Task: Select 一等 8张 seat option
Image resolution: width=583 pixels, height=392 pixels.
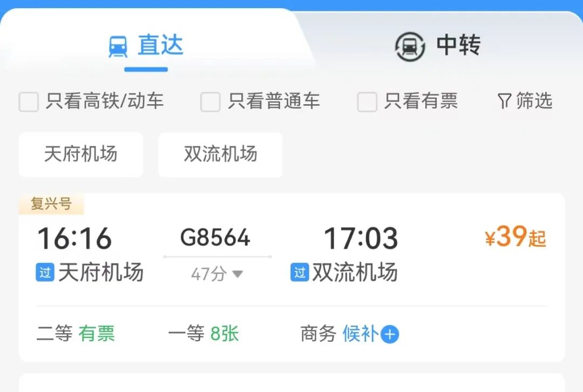Action: pyautogui.click(x=204, y=333)
